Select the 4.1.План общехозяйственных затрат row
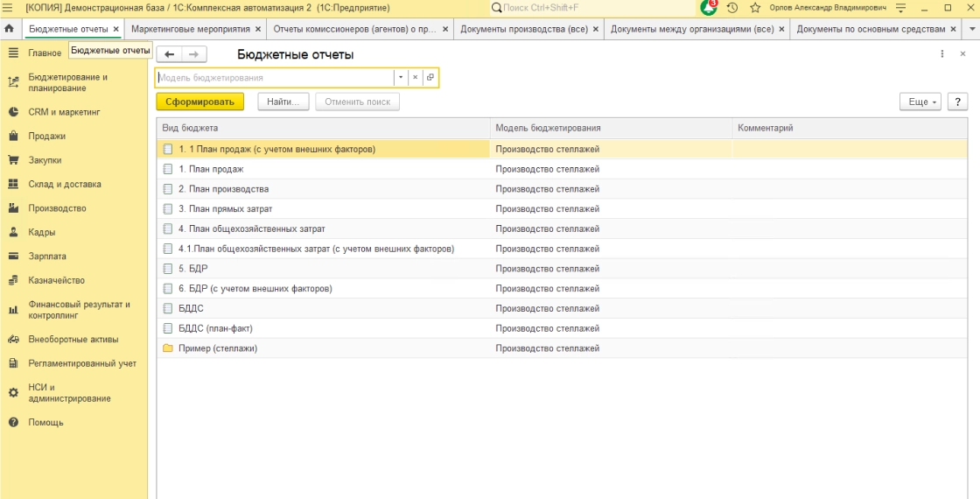Image resolution: width=980 pixels, height=499 pixels. point(562,249)
